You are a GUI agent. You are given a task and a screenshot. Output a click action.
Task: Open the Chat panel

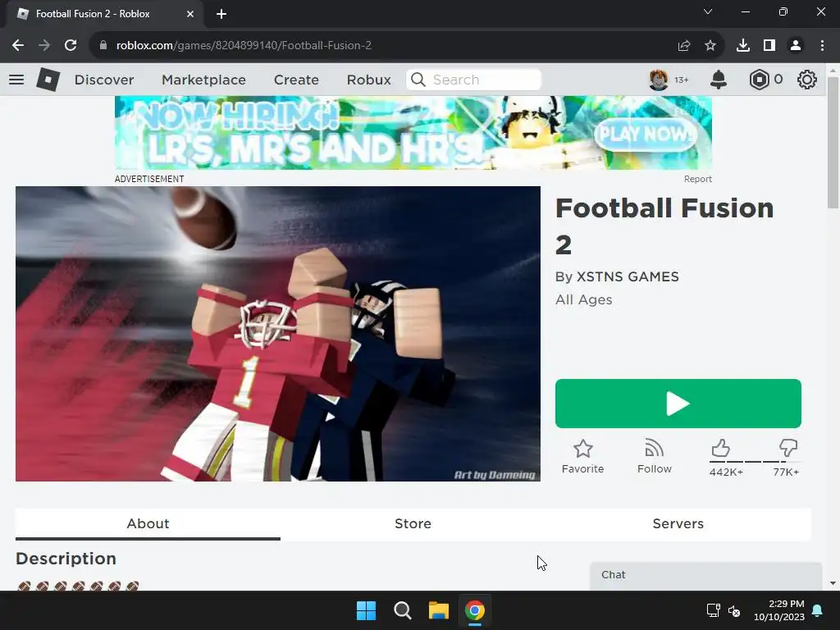click(x=705, y=576)
